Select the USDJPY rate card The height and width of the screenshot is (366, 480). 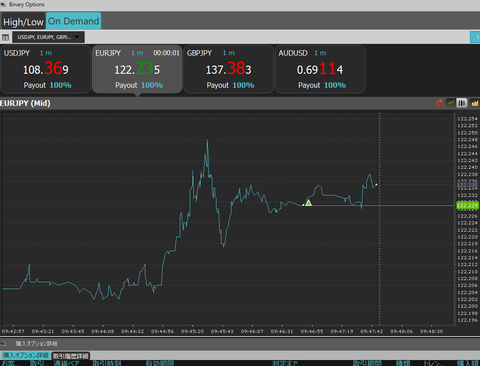click(x=46, y=69)
